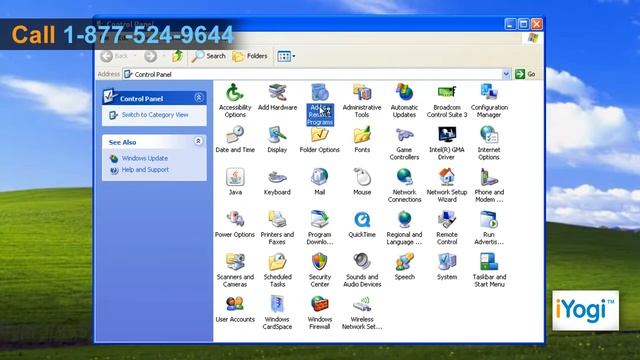Open Wireless Network Setup icon
Image resolution: width=640 pixels, height=360 pixels.
click(x=362, y=313)
